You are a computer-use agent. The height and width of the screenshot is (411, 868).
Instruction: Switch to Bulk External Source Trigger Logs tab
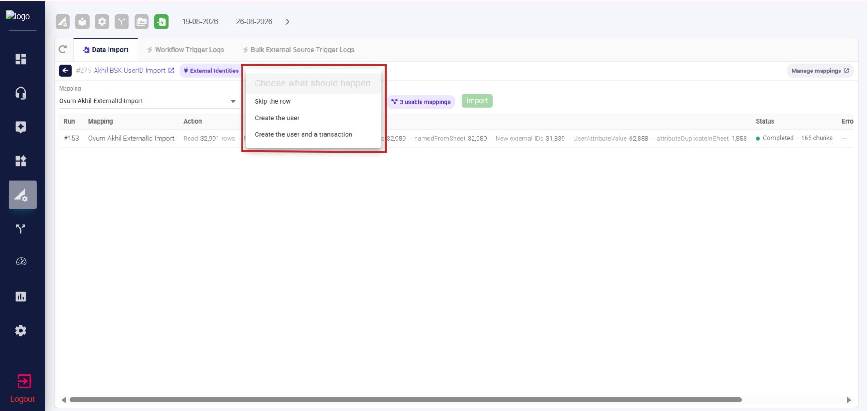click(299, 50)
